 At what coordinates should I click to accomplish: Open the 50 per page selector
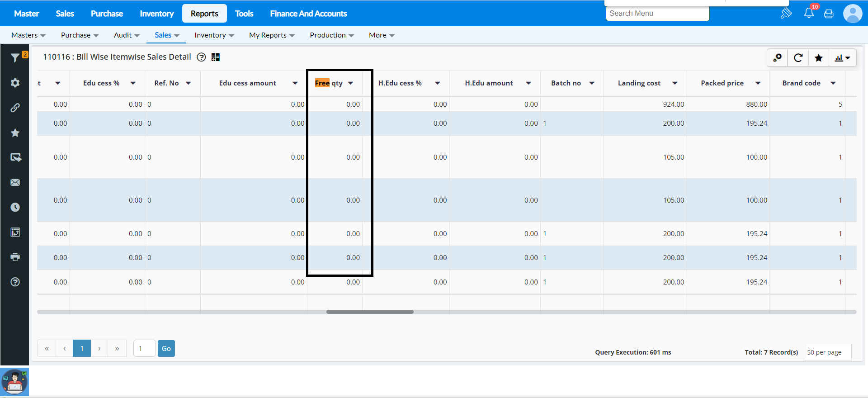[827, 352]
